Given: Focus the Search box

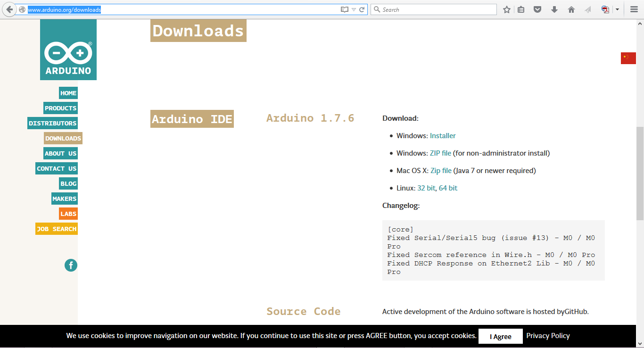Looking at the screenshot, I should [433, 9].
